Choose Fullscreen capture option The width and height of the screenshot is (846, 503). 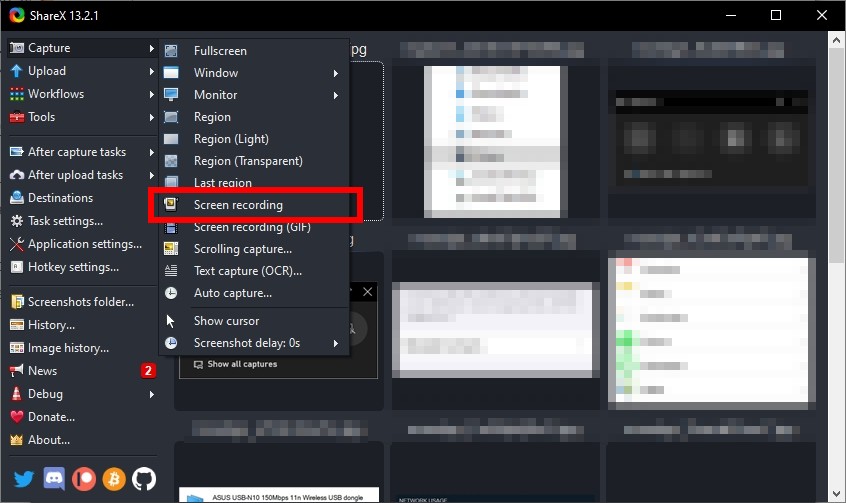pyautogui.click(x=254, y=51)
